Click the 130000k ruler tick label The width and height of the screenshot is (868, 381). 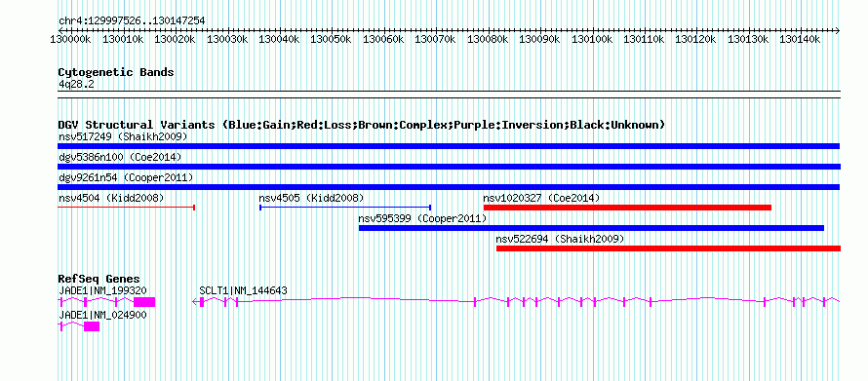coord(70,40)
